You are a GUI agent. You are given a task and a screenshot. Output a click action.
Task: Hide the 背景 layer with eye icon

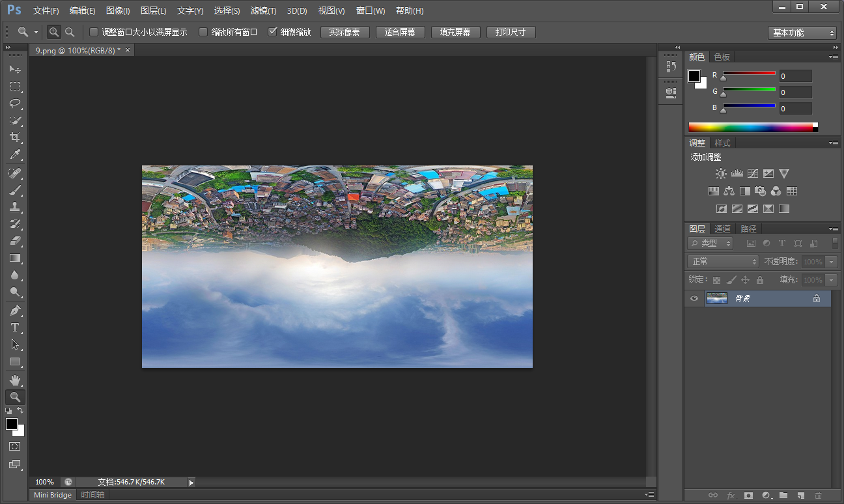(694, 298)
